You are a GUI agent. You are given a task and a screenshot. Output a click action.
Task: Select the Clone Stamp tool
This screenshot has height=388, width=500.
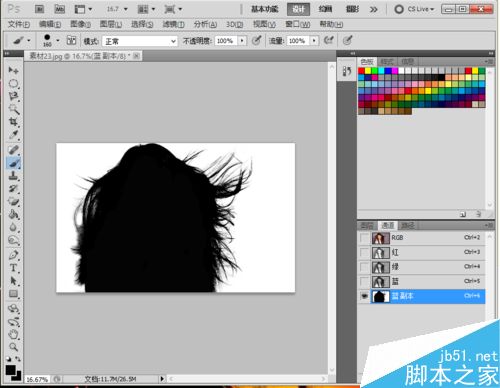(x=13, y=176)
